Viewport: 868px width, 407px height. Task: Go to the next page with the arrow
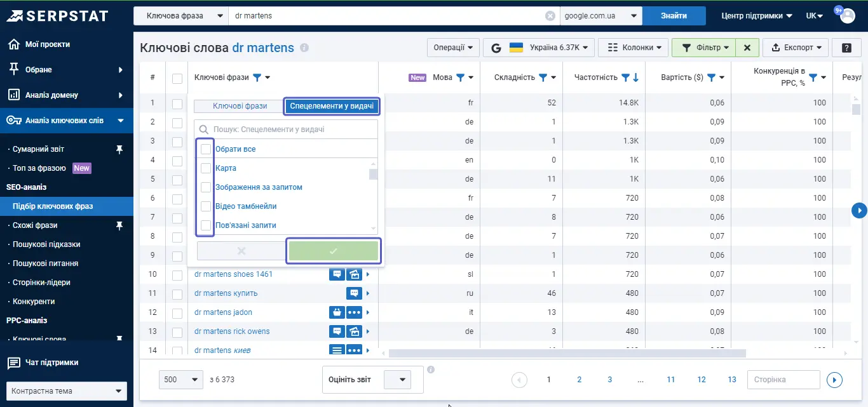click(x=834, y=380)
